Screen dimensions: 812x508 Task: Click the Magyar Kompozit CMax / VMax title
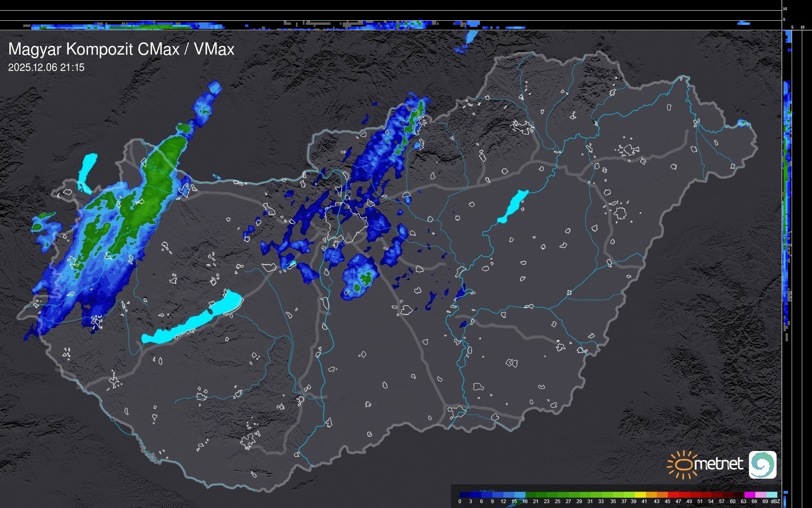[121, 49]
